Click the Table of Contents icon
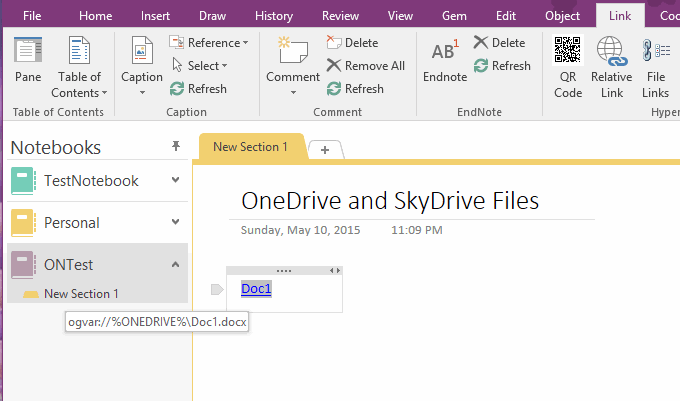 [79, 50]
